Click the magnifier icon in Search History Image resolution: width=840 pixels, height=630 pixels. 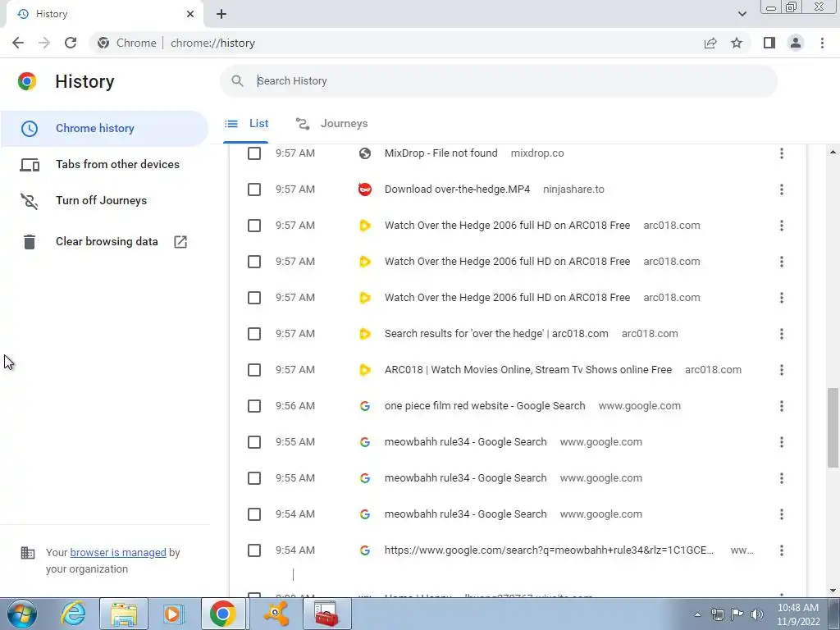pyautogui.click(x=237, y=81)
